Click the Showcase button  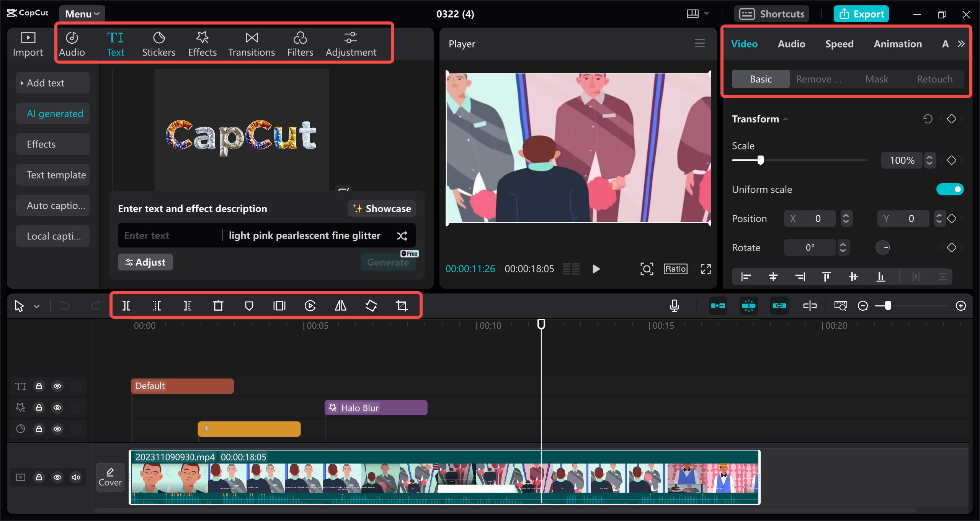[x=382, y=208]
